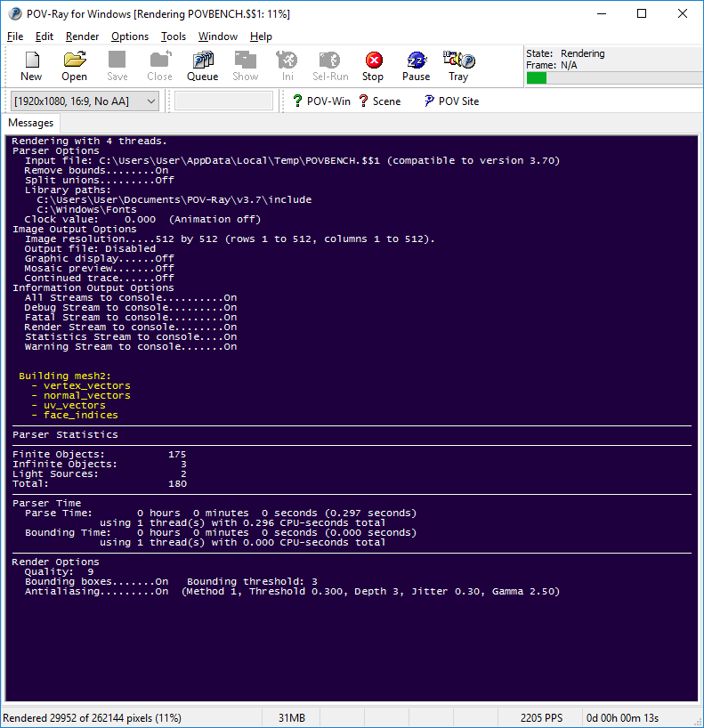
Task: Open a scene with the Open icon
Action: (x=74, y=67)
